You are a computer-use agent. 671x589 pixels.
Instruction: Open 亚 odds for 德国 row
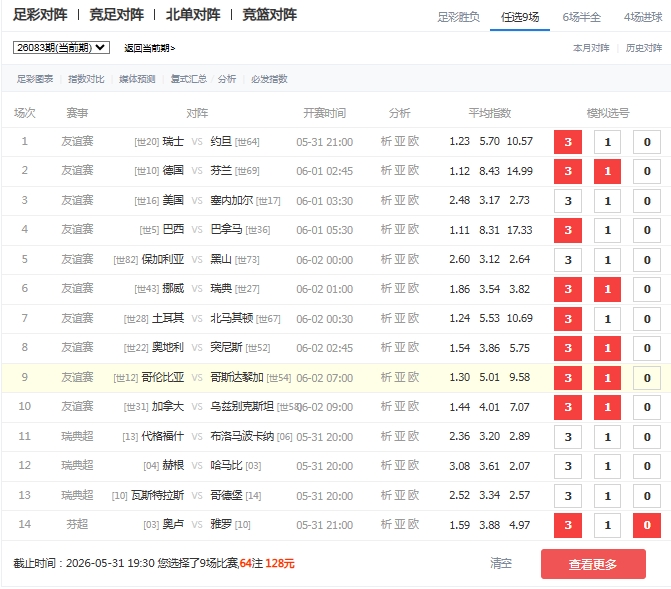click(x=400, y=170)
